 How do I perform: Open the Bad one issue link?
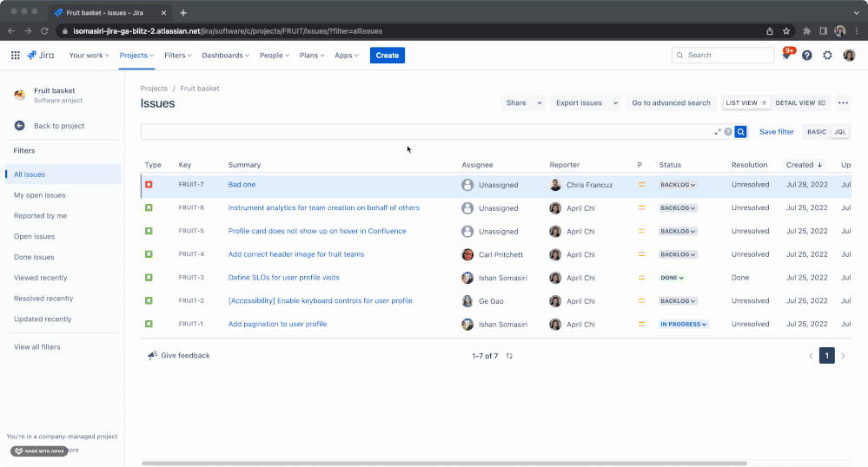(x=242, y=184)
